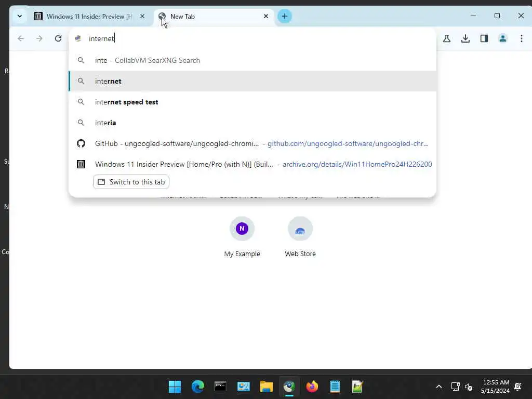Screen dimensions: 532x399
Task: Open the Windows Start menu
Action: tap(175, 387)
